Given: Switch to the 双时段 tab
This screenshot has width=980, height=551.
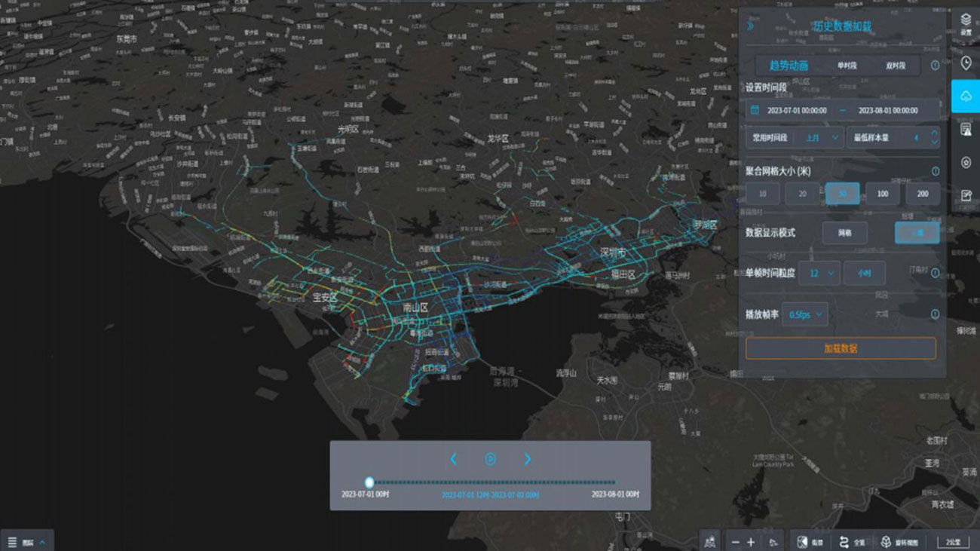Looking at the screenshot, I should pyautogui.click(x=896, y=66).
